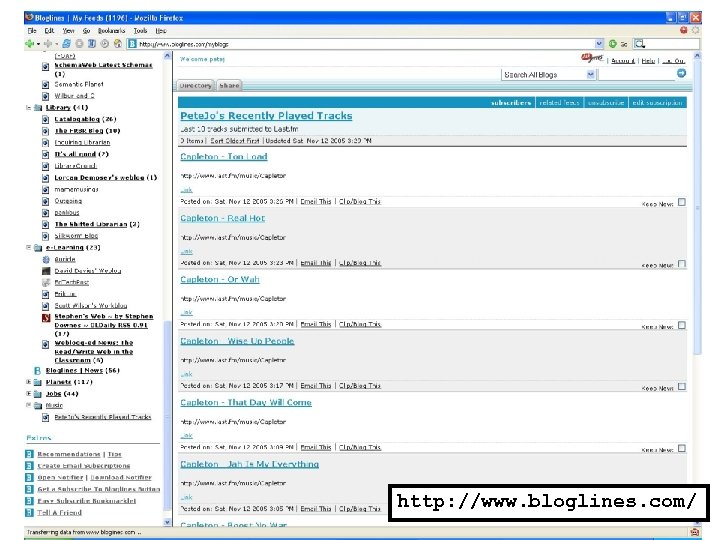Open the Edit menu
Screen dimensions: 720x540
(x=49, y=31)
